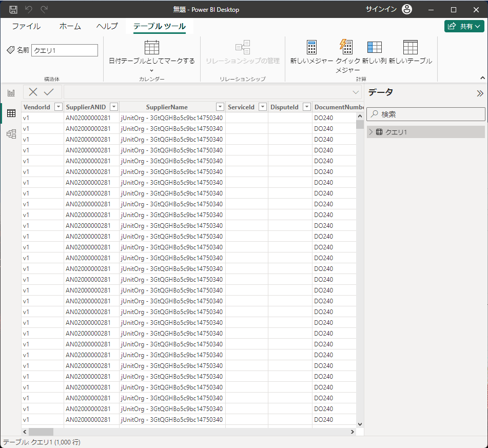Open the ファイル menu
This screenshot has width=488, height=448.
27,26
